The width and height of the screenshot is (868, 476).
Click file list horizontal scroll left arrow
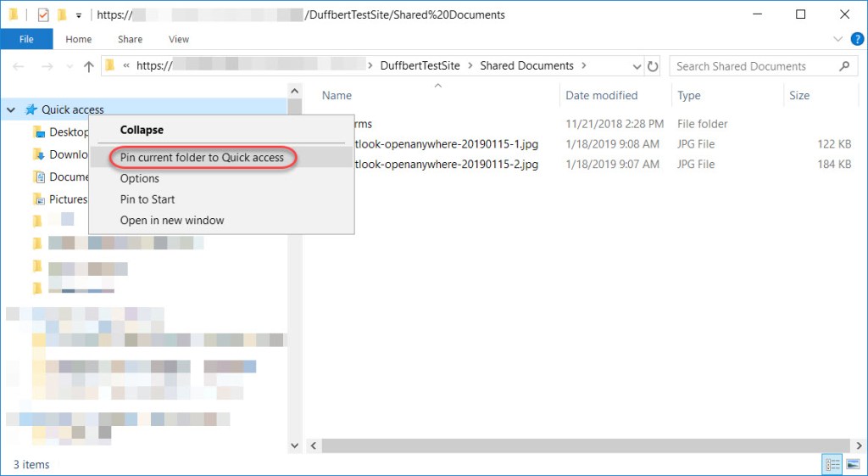[x=313, y=445]
